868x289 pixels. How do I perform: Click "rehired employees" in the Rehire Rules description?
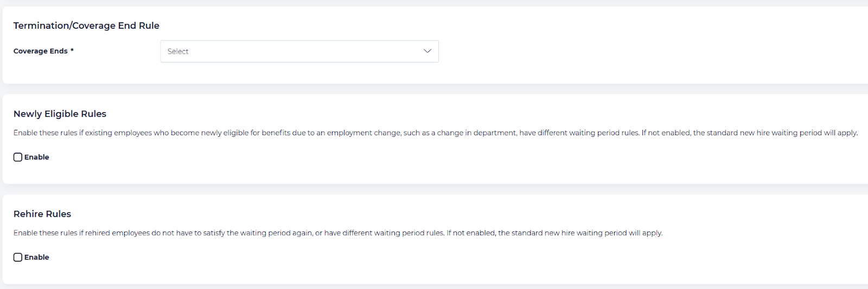[117, 233]
